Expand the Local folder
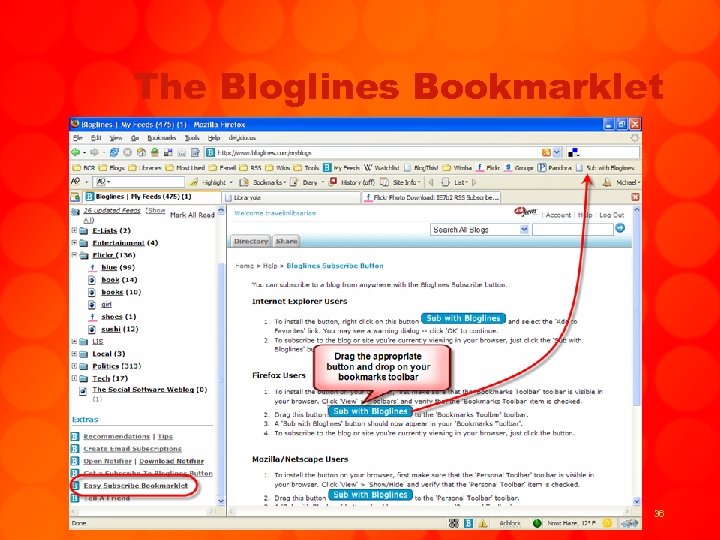The height and width of the screenshot is (540, 720). [74, 354]
